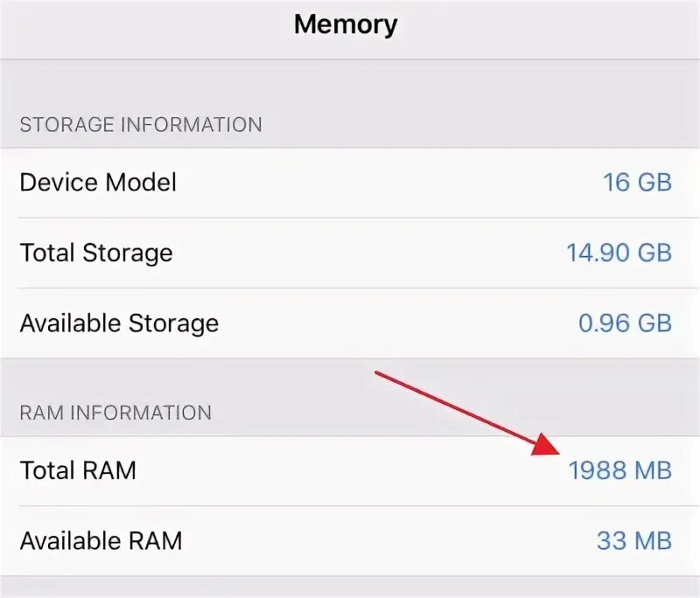Tap the Total RAM label

(78, 470)
